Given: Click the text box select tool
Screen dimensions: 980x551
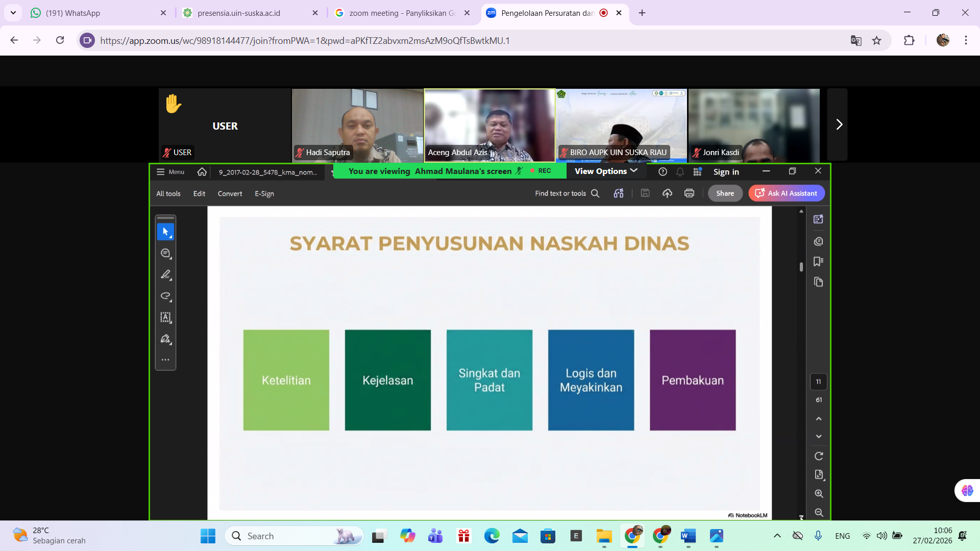Looking at the screenshot, I should point(165,317).
